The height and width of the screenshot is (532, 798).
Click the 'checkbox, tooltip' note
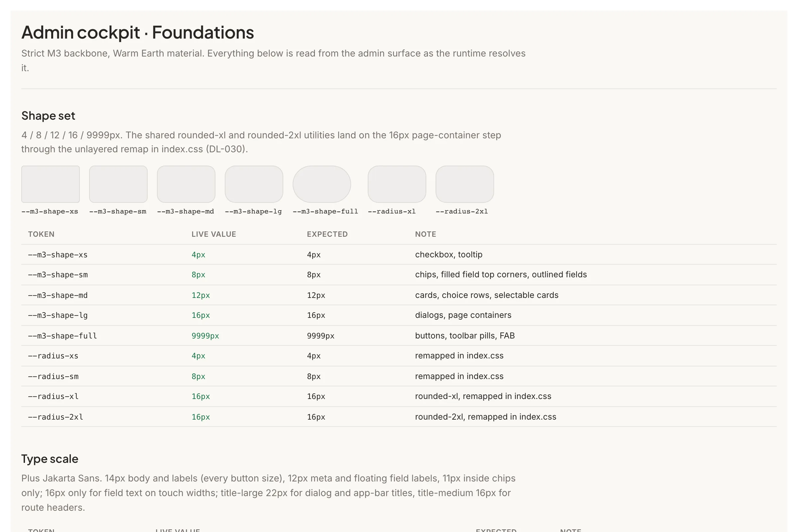point(449,254)
